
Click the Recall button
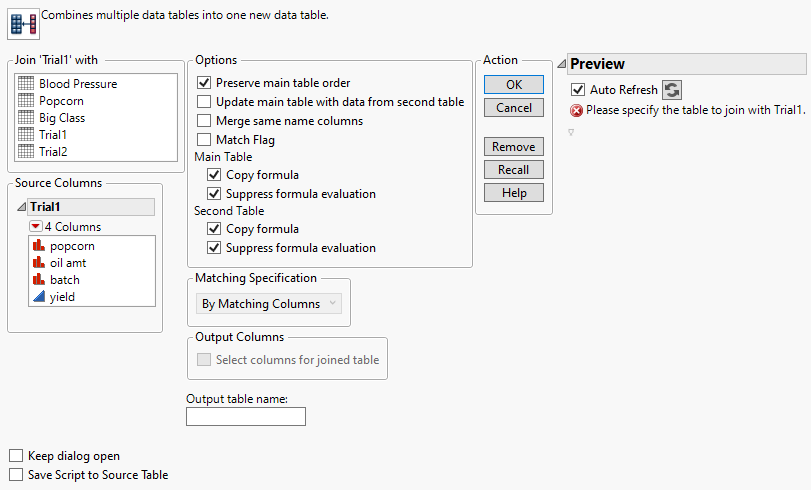tap(513, 170)
